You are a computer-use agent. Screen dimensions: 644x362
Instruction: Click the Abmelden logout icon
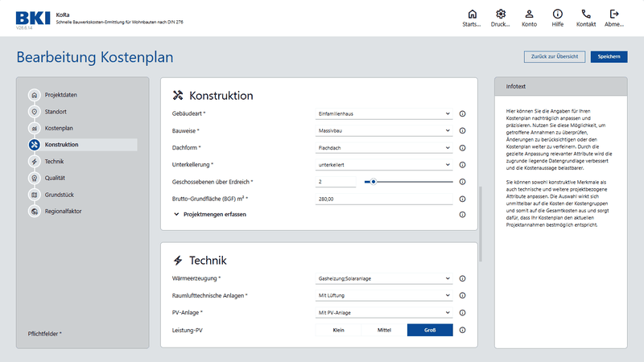(x=614, y=14)
